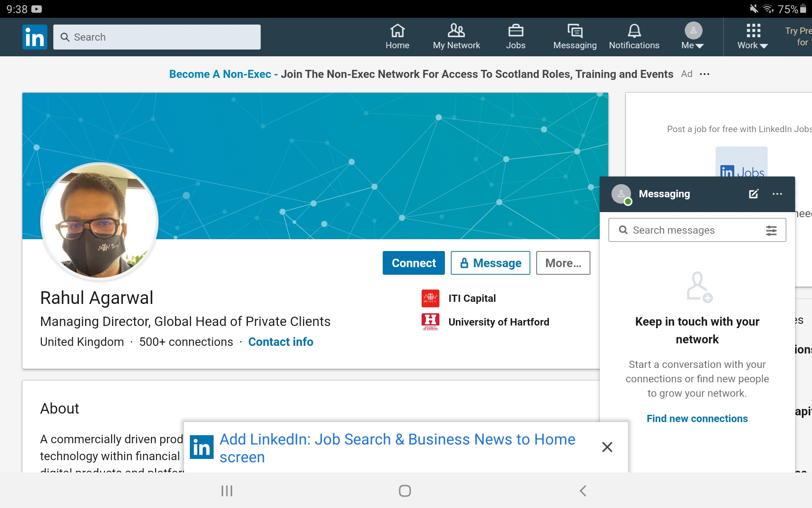The width and height of the screenshot is (812, 508).
Task: Tap Android home button
Action: [405, 491]
